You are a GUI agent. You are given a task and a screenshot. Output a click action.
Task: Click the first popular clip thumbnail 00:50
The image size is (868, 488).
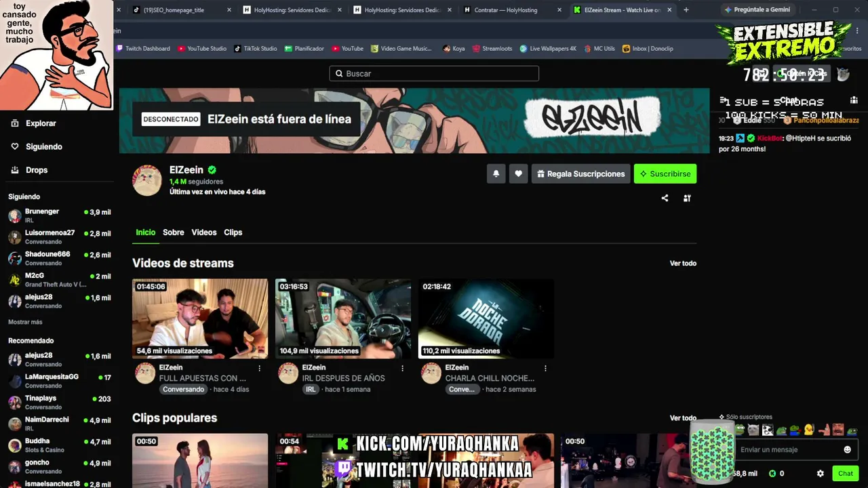click(x=200, y=461)
